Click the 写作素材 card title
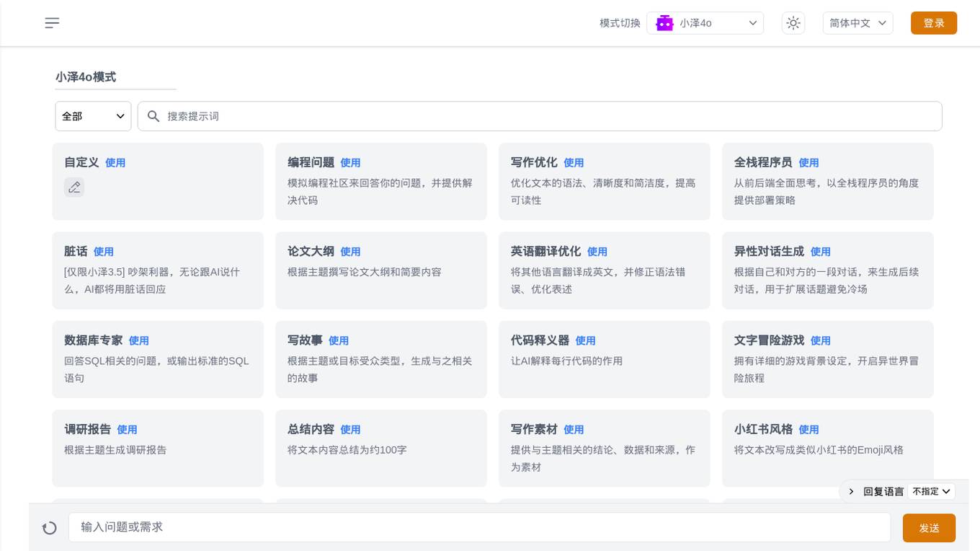 [534, 428]
